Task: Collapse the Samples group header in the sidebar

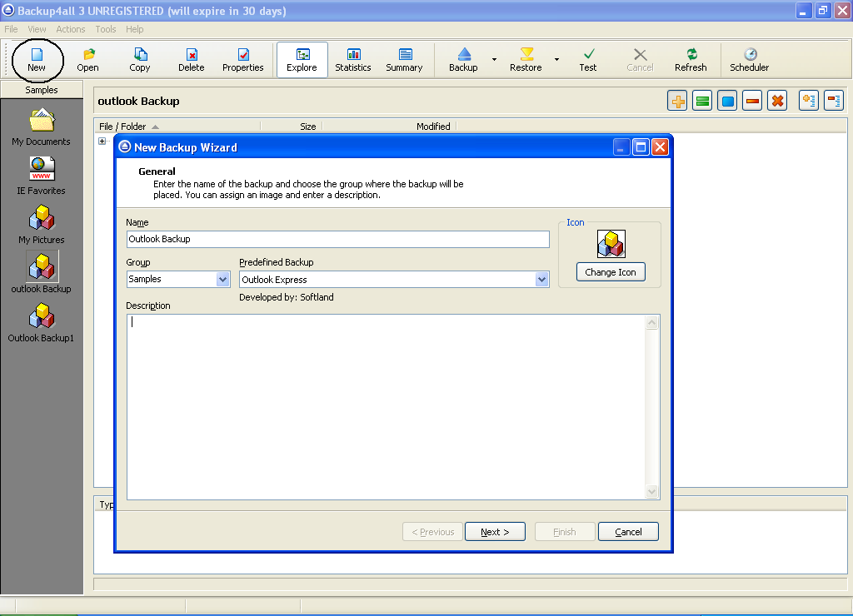Action: pyautogui.click(x=42, y=90)
